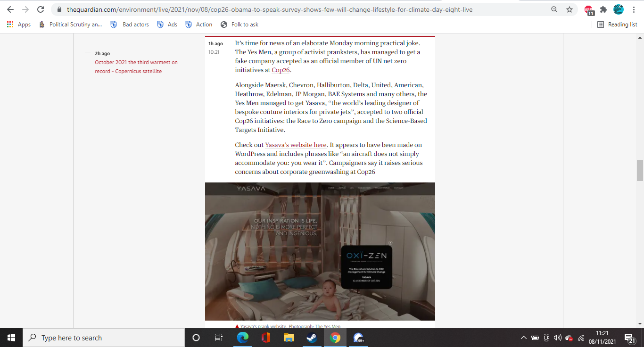Click the Meet Now camera tray icon
This screenshot has height=347, width=644.
(546, 338)
